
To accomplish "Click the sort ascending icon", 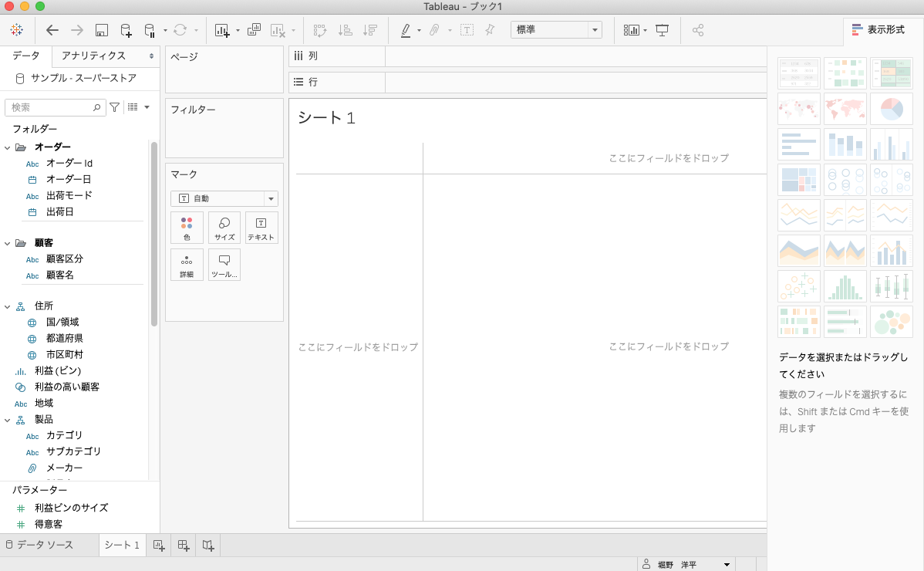I will coord(346,30).
